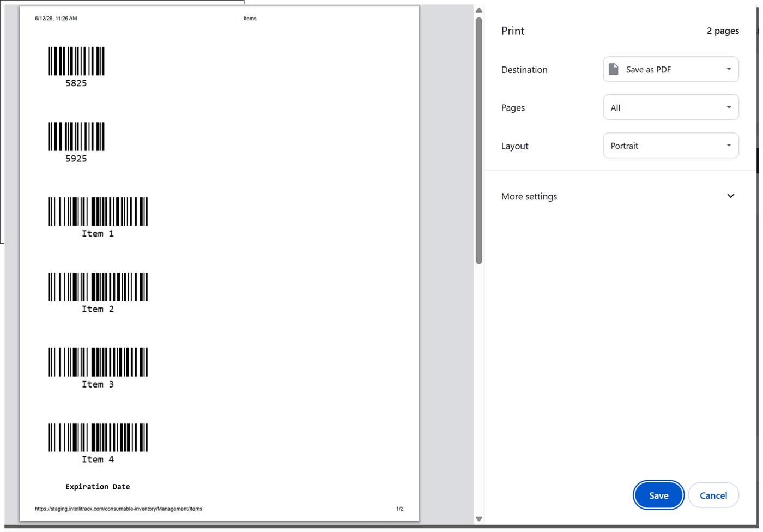Click the staging.intellitrack.com footer URL text
The height and width of the screenshot is (532, 763).
(x=118, y=509)
